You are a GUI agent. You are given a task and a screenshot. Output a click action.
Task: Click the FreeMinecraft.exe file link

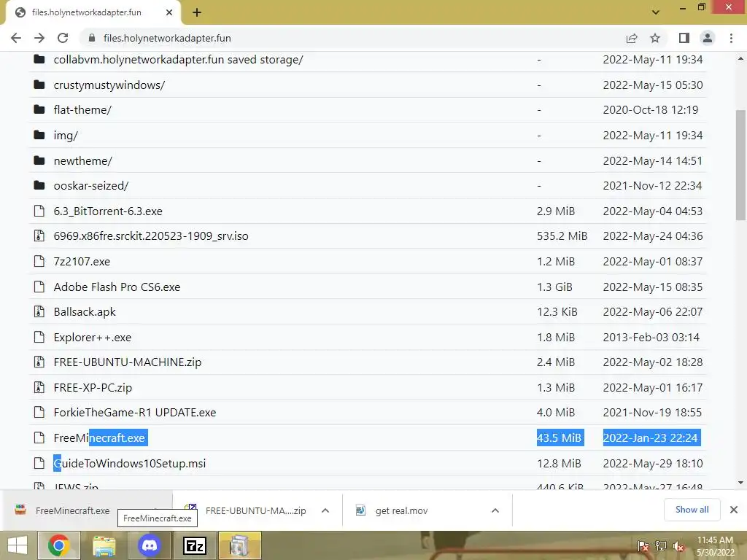[x=99, y=437]
